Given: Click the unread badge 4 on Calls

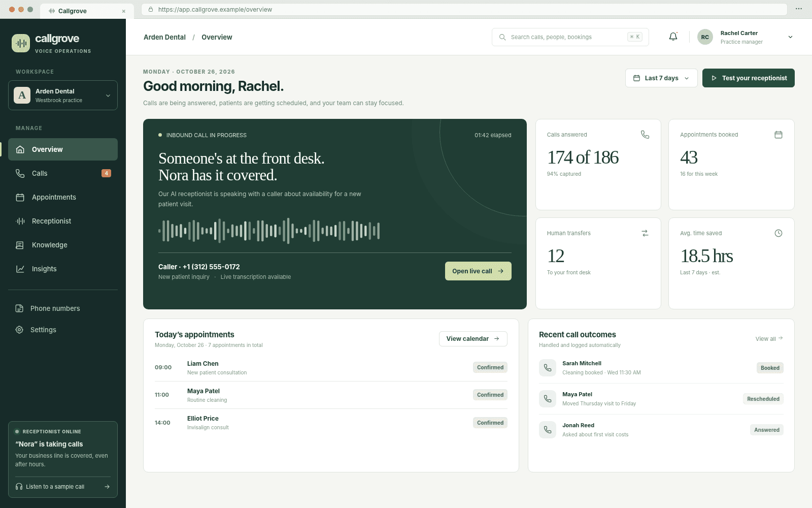Looking at the screenshot, I should [x=106, y=173].
